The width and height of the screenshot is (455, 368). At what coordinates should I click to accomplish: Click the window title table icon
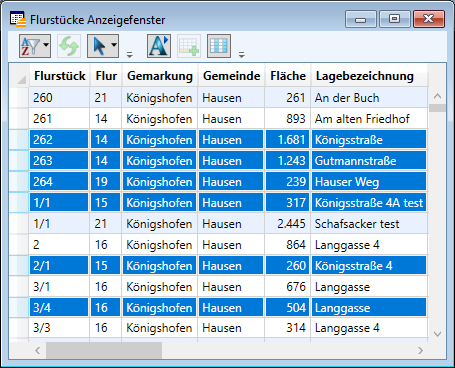pyautogui.click(x=18, y=19)
